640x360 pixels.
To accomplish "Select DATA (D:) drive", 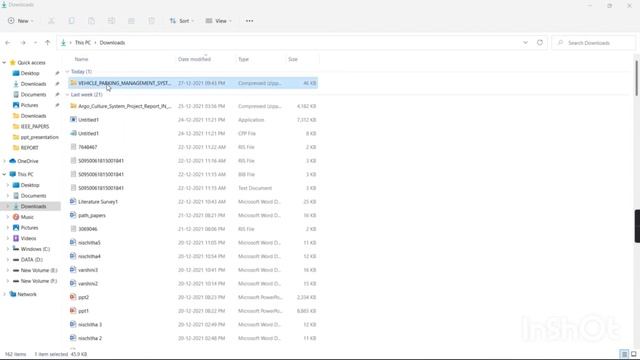I will pos(31,260).
